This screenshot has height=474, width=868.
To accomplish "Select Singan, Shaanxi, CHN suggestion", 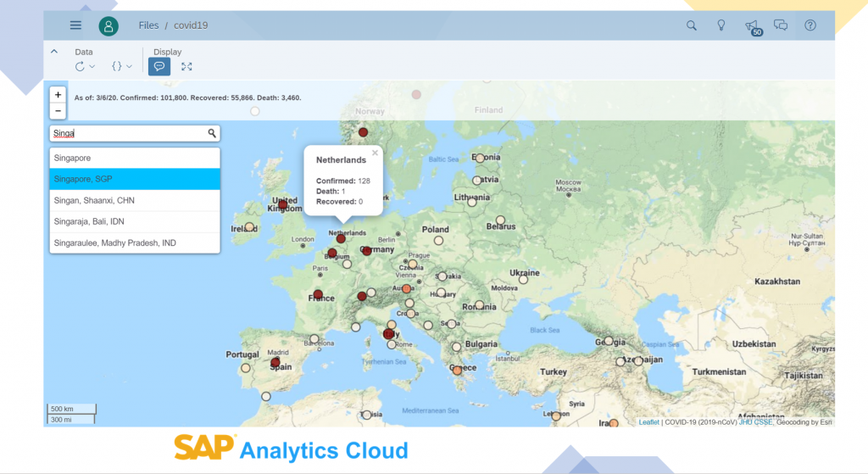I will pos(135,200).
